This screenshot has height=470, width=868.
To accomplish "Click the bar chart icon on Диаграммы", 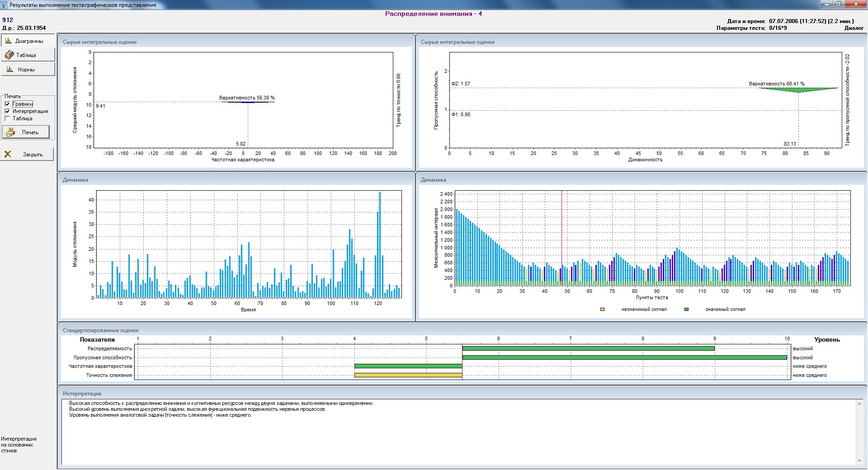I will coord(9,41).
